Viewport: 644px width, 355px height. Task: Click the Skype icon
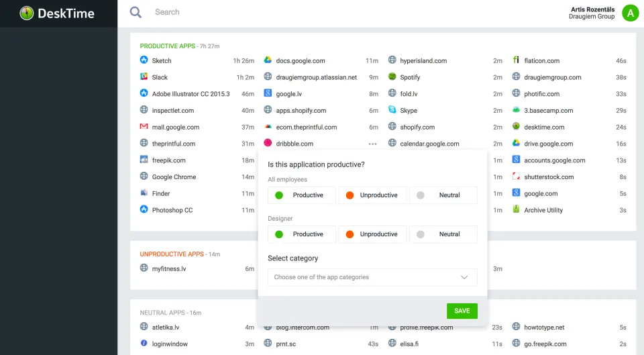pos(392,109)
